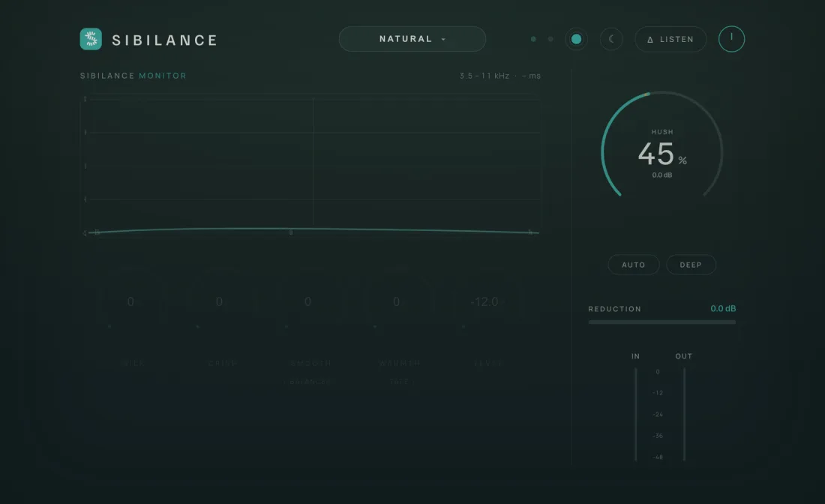Screen dimensions: 825x504
Task: Click the center node on monitor curve
Action: (x=291, y=232)
